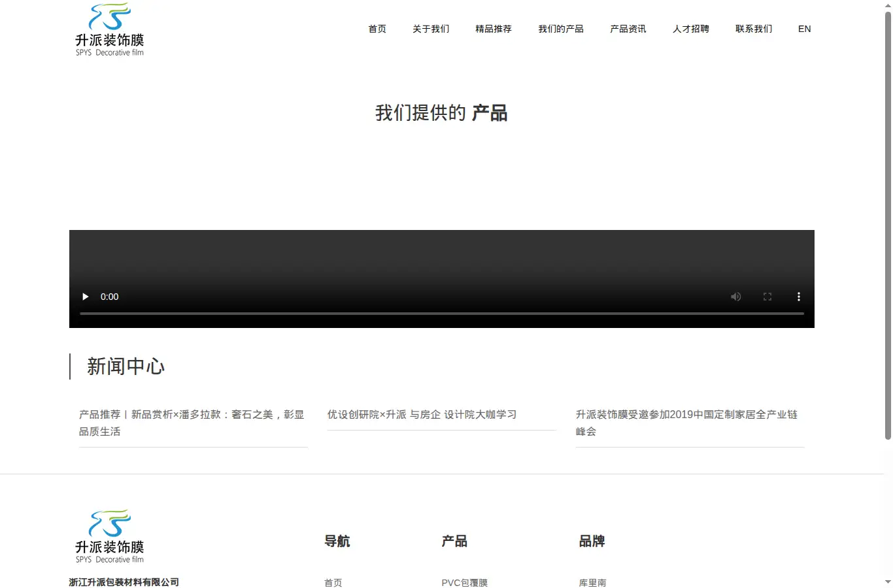Open 首页 in the top navigation
This screenshot has height=588, width=893.
click(377, 29)
